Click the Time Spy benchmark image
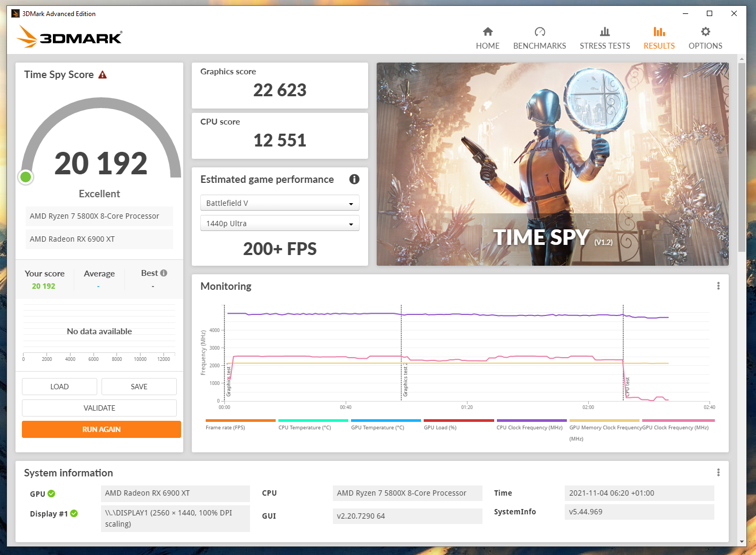The width and height of the screenshot is (756, 555). point(552,164)
